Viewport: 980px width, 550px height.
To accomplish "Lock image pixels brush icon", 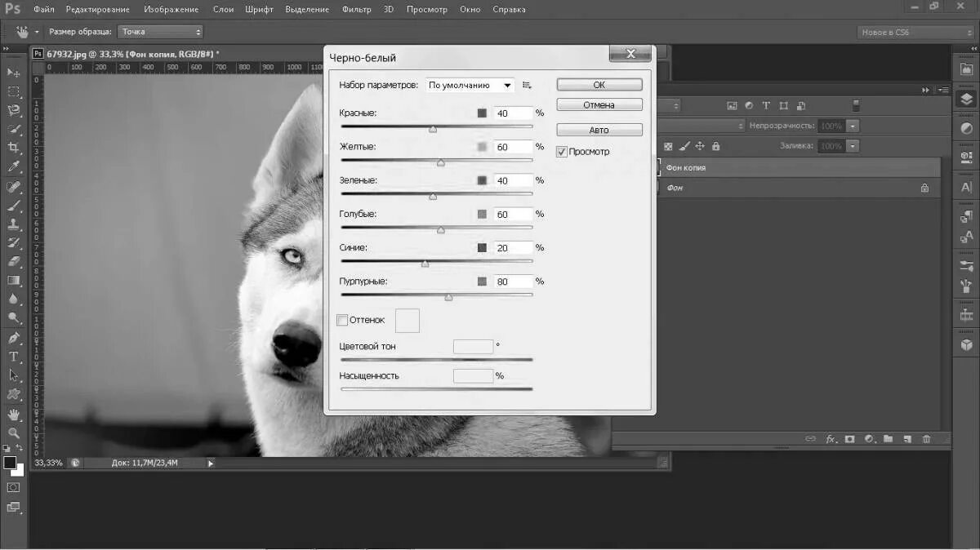I will [684, 146].
